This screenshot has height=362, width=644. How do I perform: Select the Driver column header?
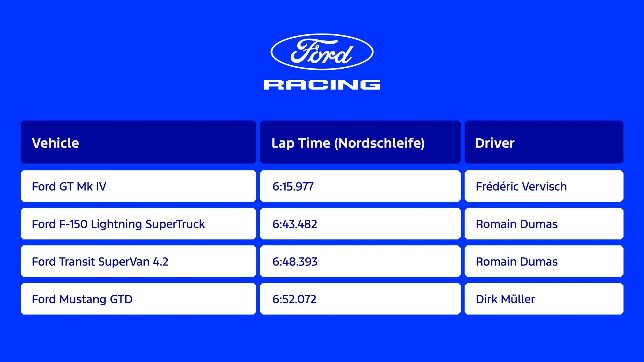point(495,143)
